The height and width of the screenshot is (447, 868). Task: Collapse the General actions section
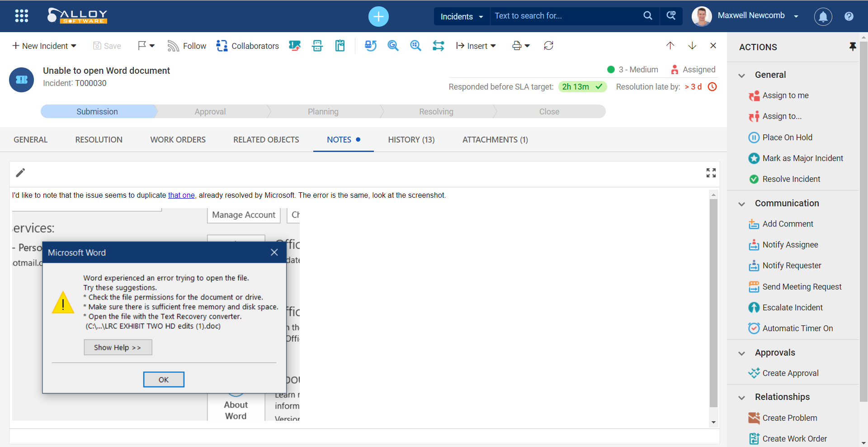(741, 76)
